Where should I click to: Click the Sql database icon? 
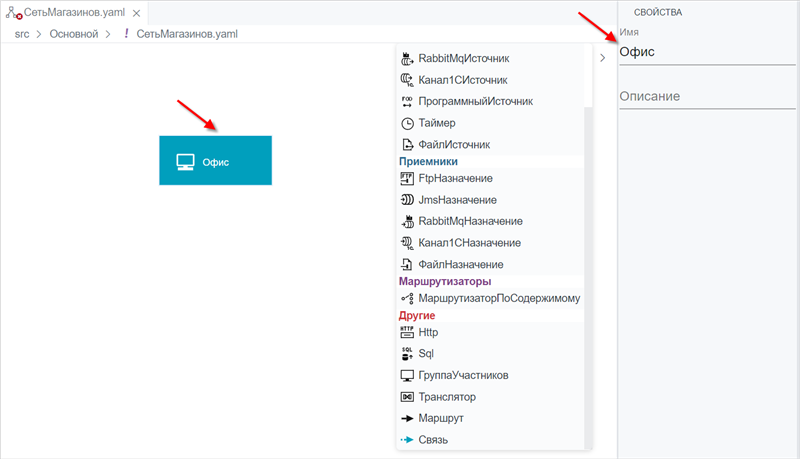click(x=407, y=353)
